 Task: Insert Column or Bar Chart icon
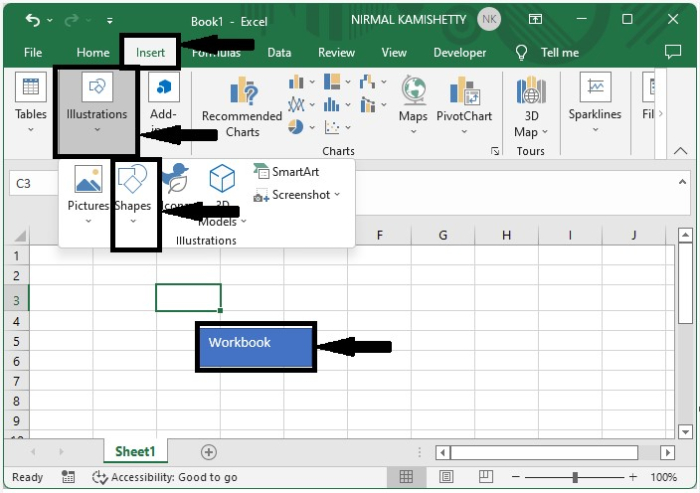(x=296, y=82)
